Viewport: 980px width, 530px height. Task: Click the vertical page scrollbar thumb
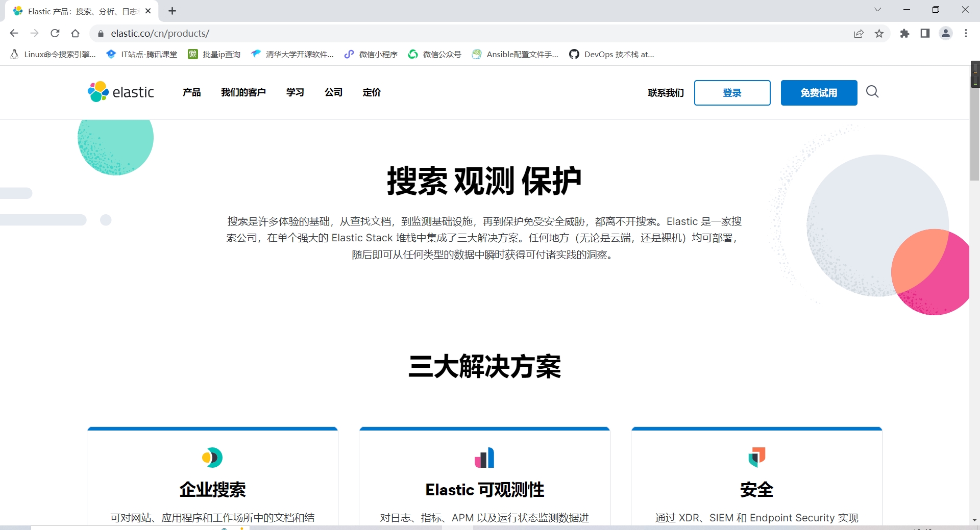click(974, 122)
